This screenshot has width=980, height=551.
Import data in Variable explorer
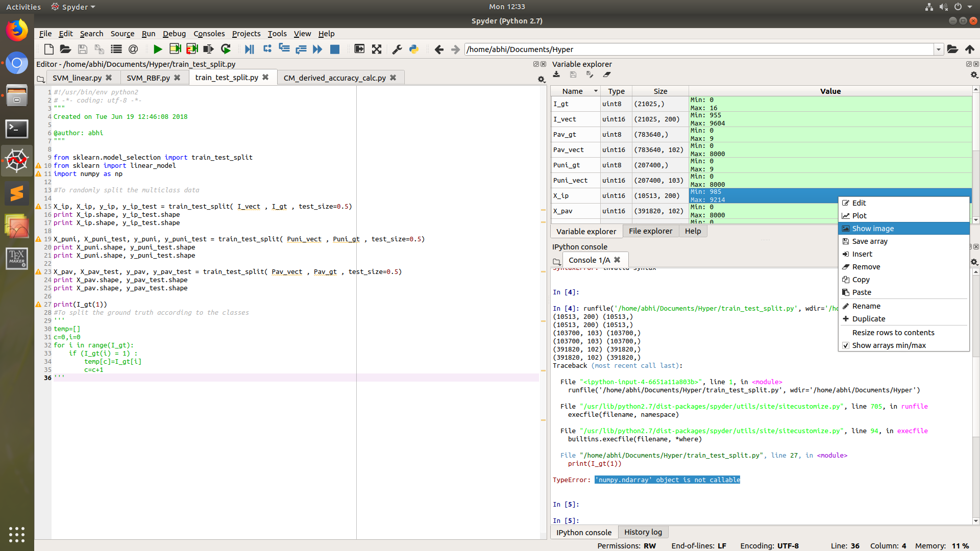pyautogui.click(x=556, y=74)
